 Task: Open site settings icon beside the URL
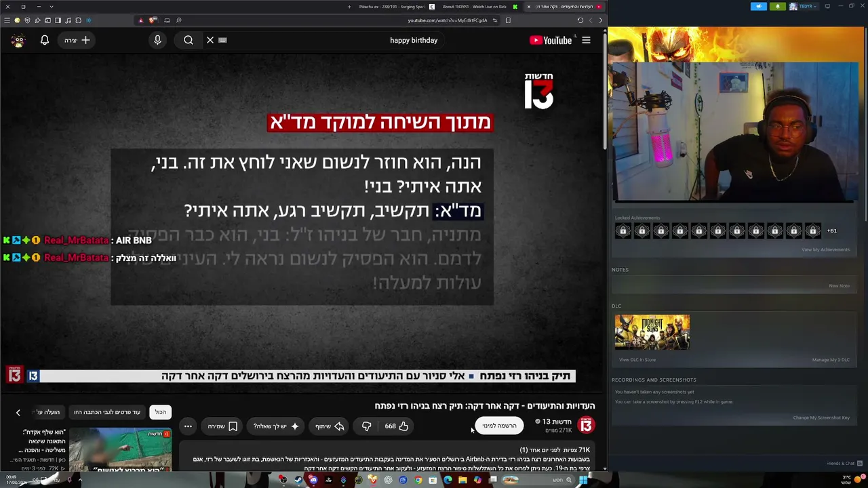495,20
